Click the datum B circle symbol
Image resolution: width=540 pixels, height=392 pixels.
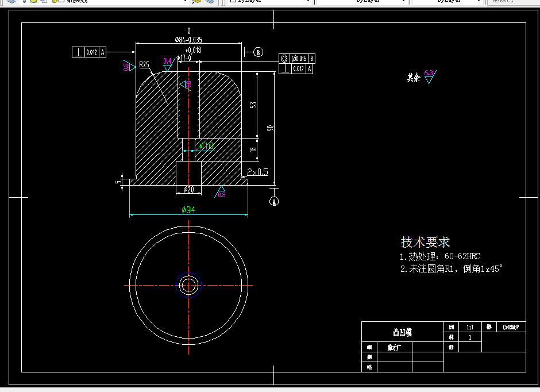point(259,52)
